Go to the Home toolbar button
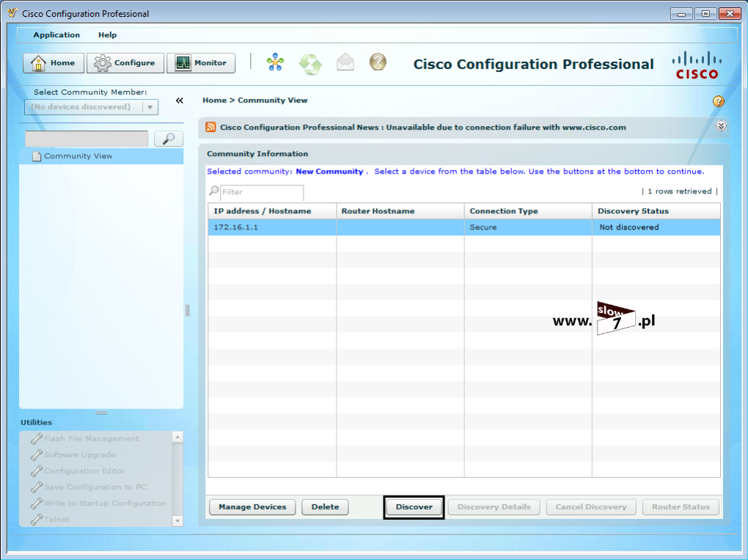Screen dimensions: 748x560 tap(54, 63)
